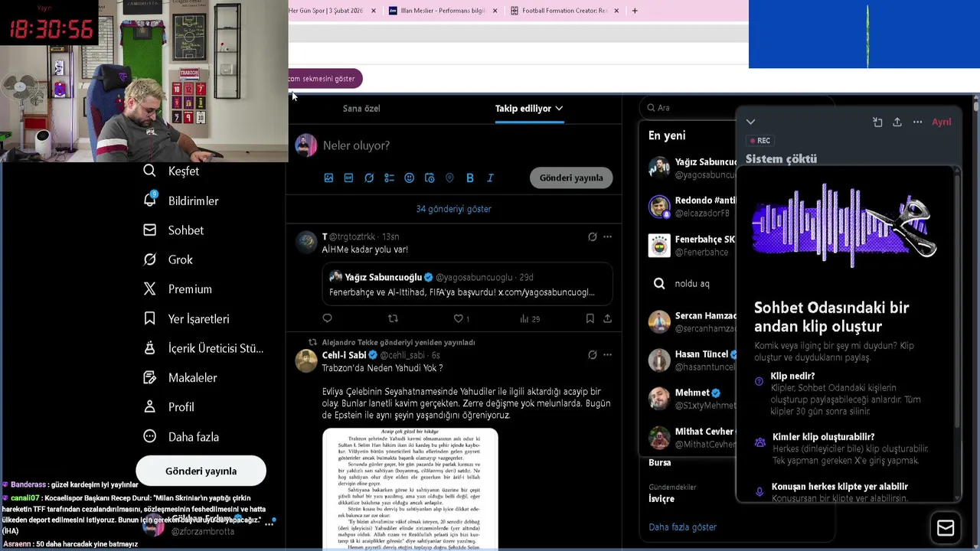Share the Sistem çöktü space
Viewport: 980px width, 551px height.
(x=897, y=122)
